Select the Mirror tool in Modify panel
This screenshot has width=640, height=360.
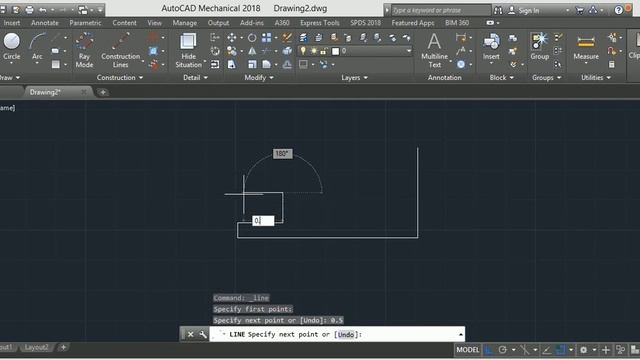pos(252,51)
